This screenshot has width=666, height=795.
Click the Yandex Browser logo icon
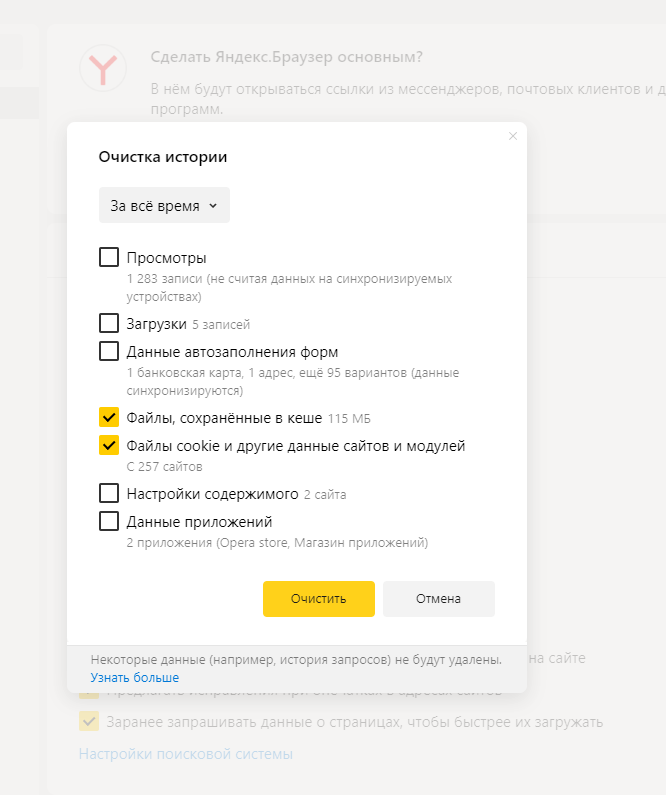click(x=103, y=68)
